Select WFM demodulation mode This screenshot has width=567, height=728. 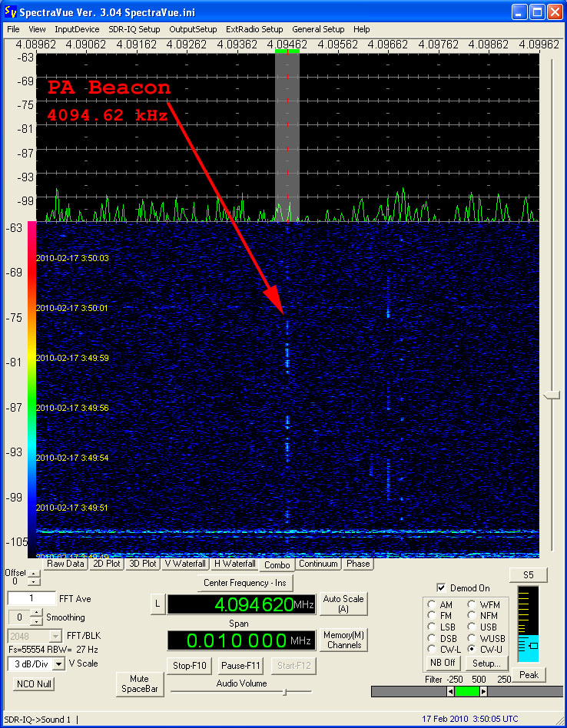(471, 604)
